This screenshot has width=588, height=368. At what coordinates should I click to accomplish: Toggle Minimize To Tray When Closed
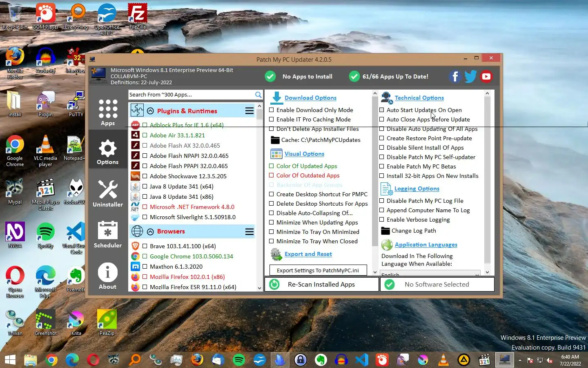pos(272,241)
